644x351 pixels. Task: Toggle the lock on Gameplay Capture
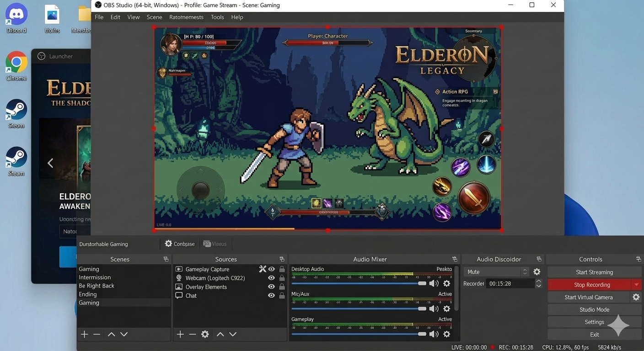(x=282, y=269)
